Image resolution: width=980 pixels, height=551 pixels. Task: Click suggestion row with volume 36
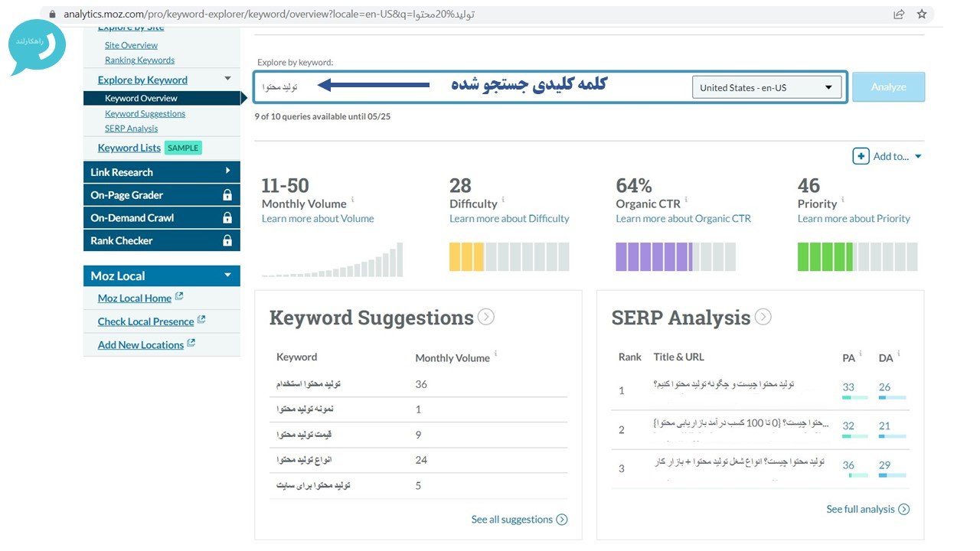418,384
